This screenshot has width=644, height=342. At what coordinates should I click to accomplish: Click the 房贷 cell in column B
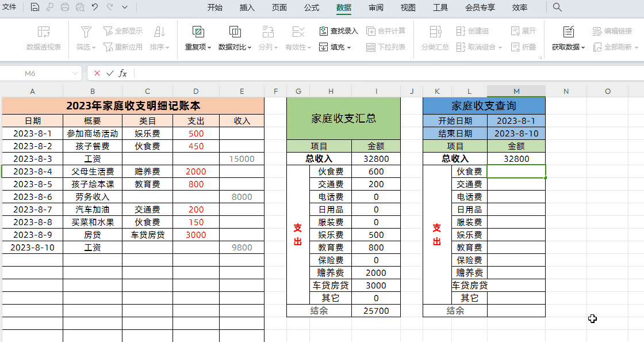[x=93, y=235]
